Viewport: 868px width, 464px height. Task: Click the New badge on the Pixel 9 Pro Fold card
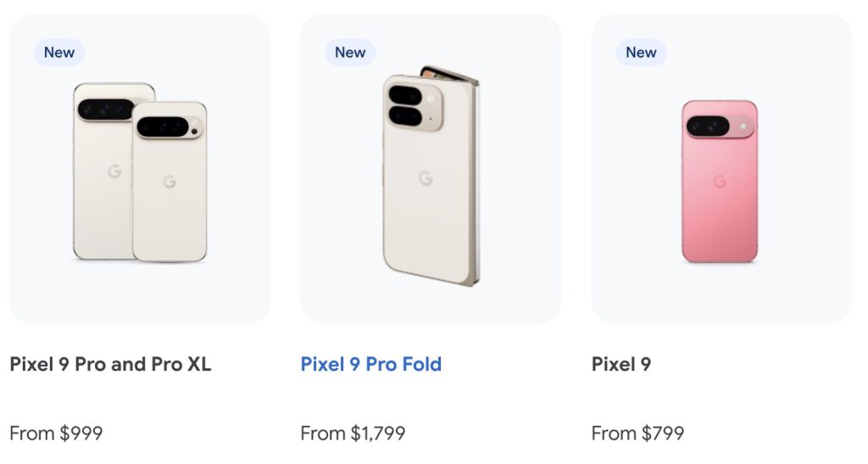tap(350, 53)
